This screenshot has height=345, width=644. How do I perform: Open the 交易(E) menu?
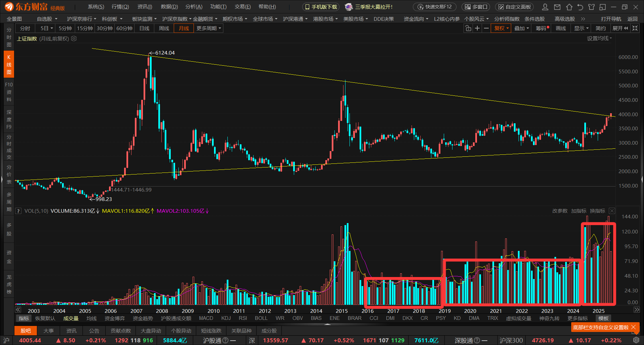tap(243, 7)
